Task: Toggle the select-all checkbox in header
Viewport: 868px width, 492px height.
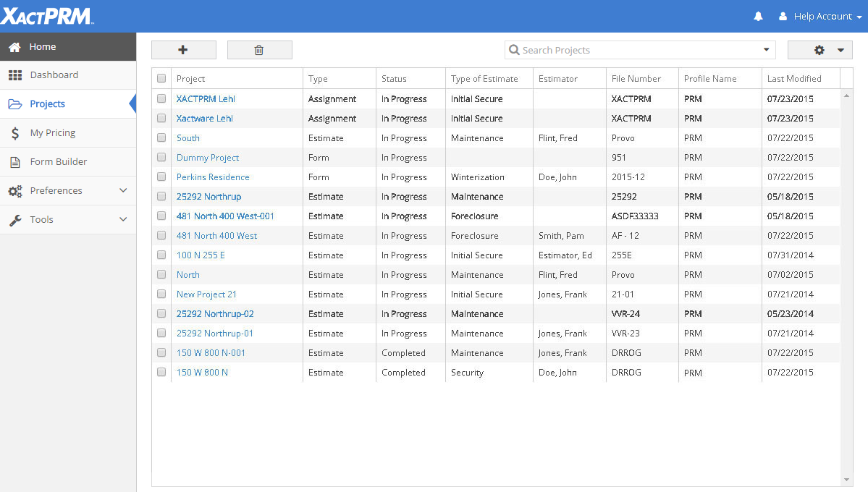Action: pyautogui.click(x=161, y=79)
